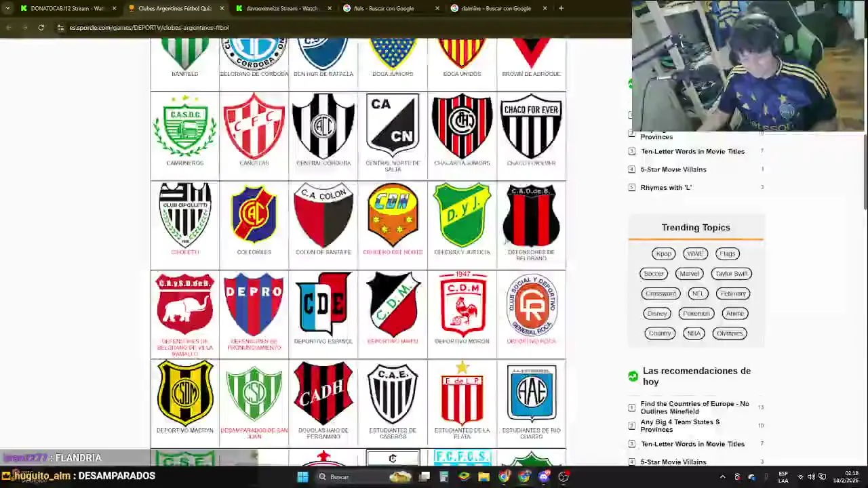868x488 pixels.
Task: Reload the current page
Action: coord(41,28)
